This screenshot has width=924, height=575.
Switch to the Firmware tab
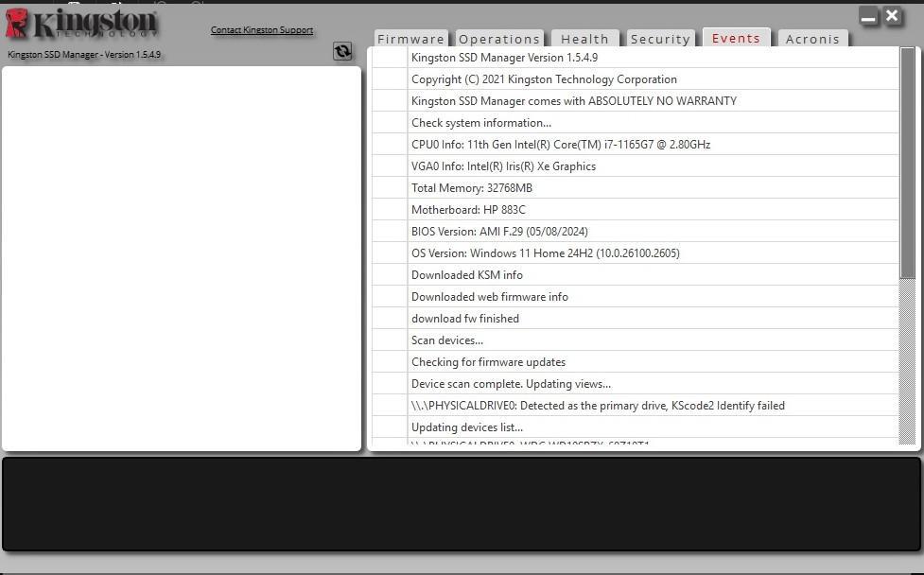(x=410, y=39)
